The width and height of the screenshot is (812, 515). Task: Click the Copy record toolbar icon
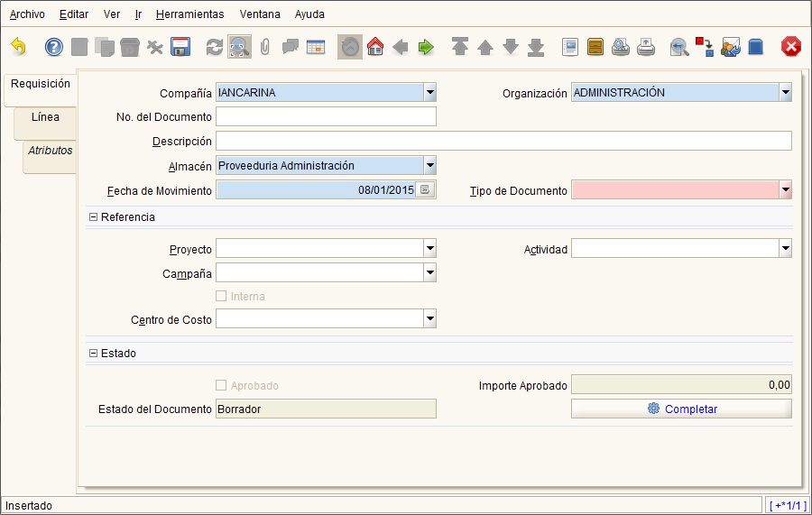tap(105, 47)
